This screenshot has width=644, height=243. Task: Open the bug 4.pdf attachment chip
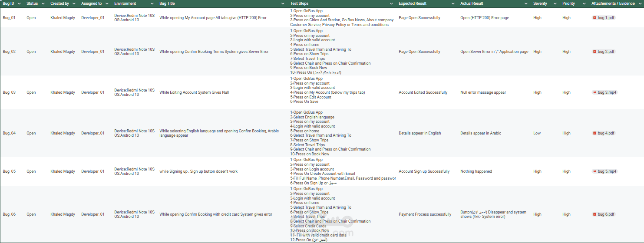(x=604, y=133)
